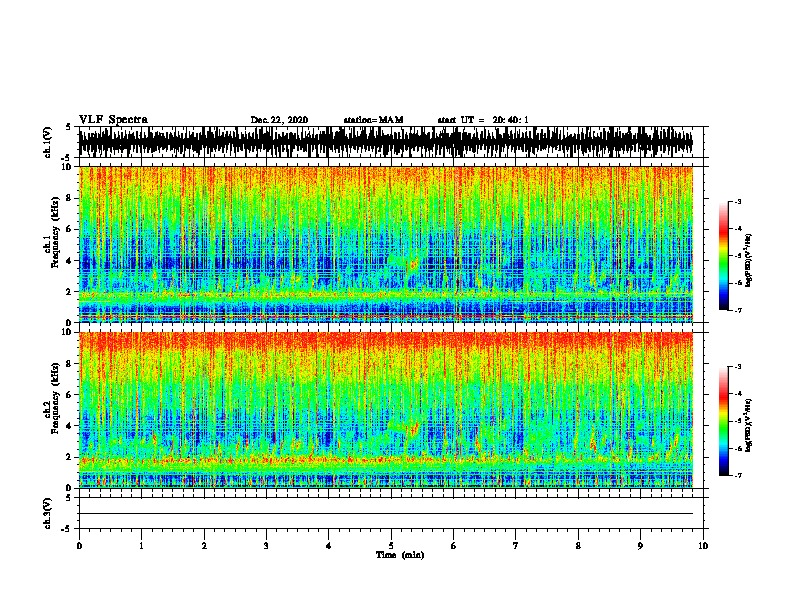
Task: Click time axis tick label "0"
Action: [x=79, y=546]
